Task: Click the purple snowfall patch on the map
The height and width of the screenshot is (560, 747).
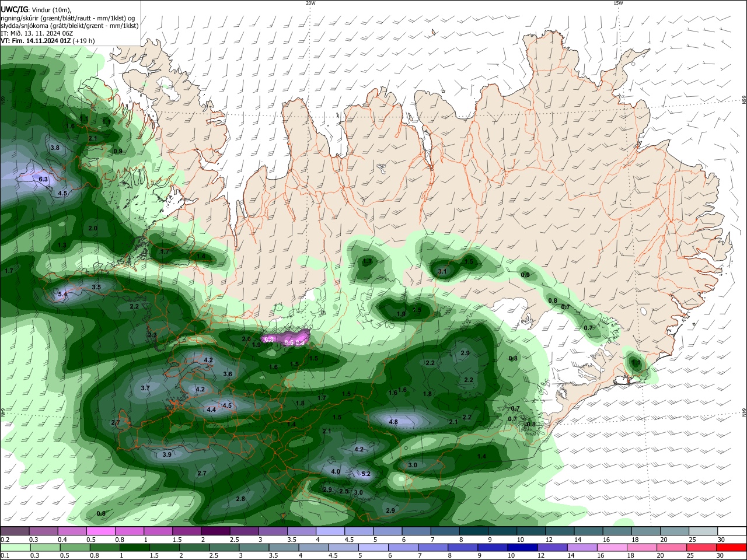Action: point(286,338)
